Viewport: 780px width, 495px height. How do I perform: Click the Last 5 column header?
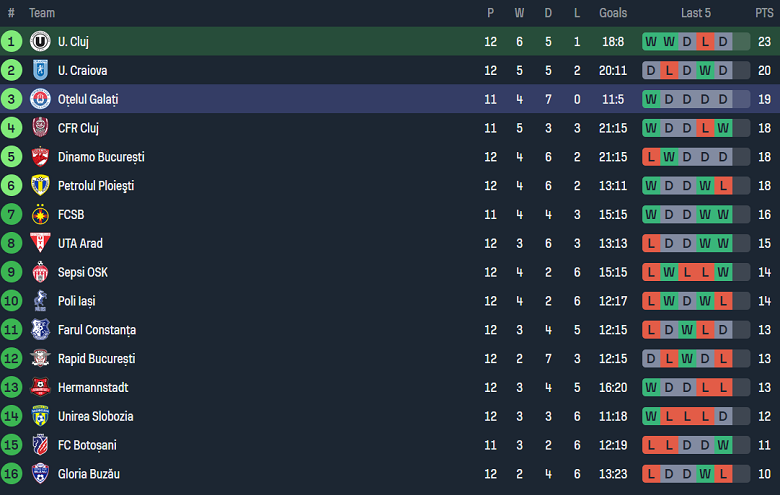[696, 13]
